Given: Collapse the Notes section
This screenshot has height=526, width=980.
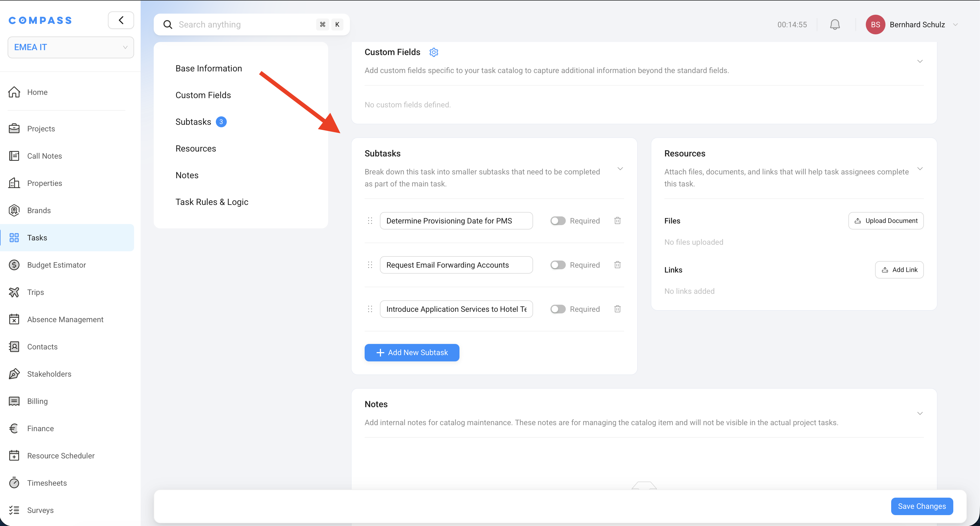Looking at the screenshot, I should click(920, 413).
